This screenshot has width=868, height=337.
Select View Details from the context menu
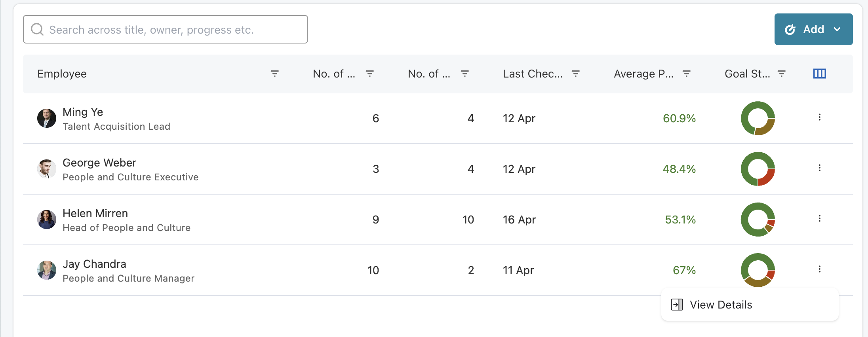(721, 305)
